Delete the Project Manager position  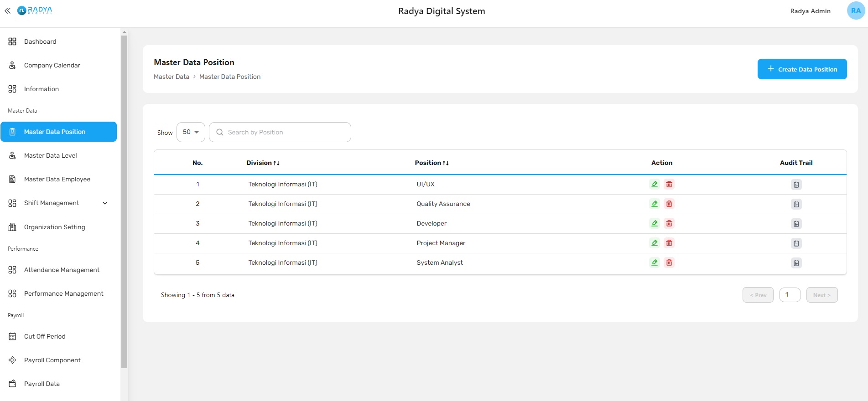669,243
